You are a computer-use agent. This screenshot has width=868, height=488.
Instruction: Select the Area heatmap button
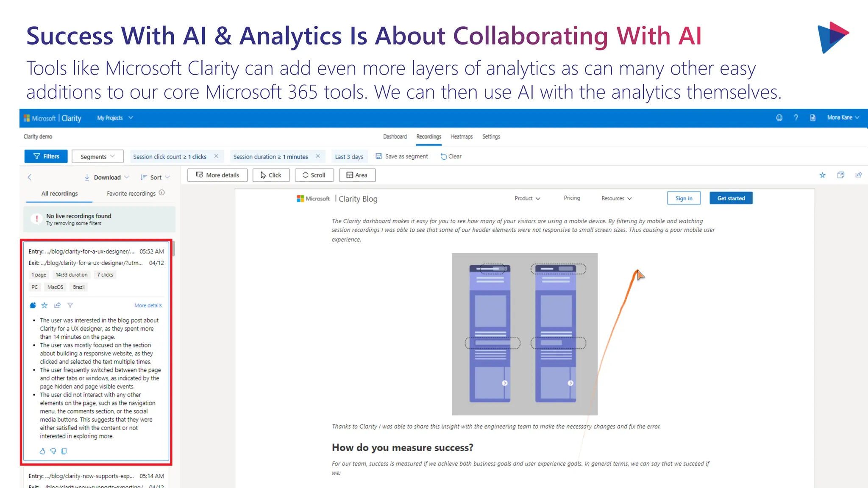pos(357,175)
